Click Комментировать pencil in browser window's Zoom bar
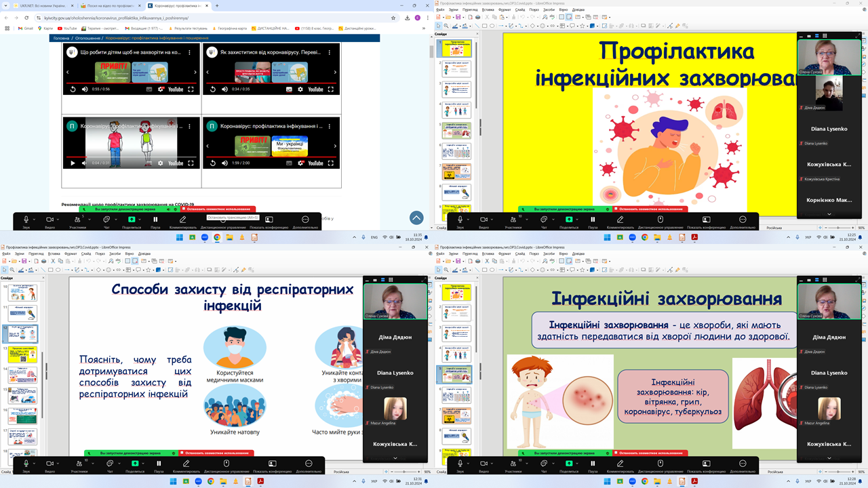The image size is (868, 488). [183, 222]
